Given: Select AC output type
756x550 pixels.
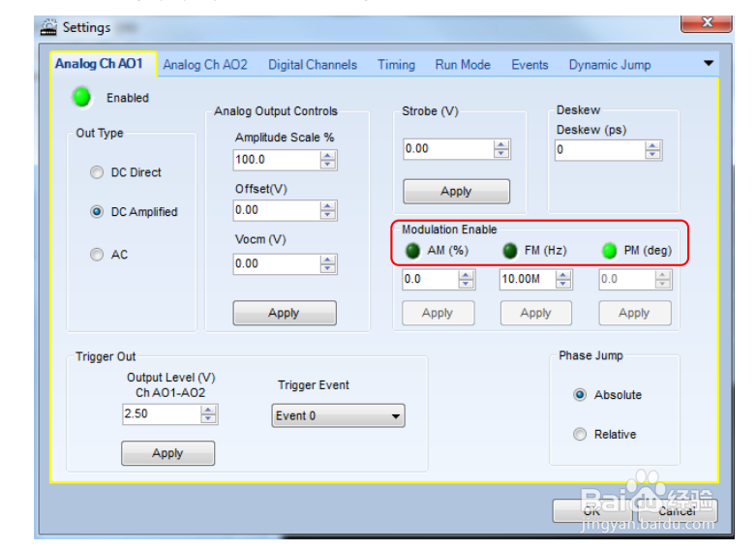Looking at the screenshot, I should pyautogui.click(x=97, y=255).
